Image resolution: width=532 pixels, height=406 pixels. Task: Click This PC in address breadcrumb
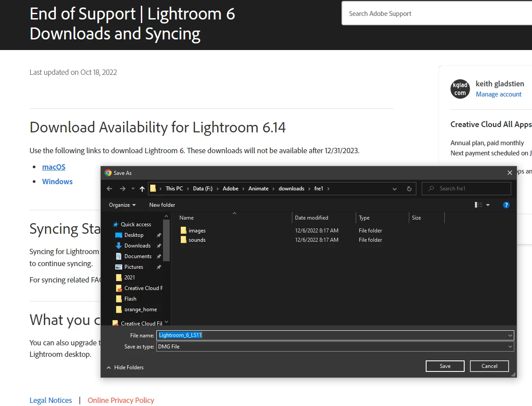[x=174, y=189]
